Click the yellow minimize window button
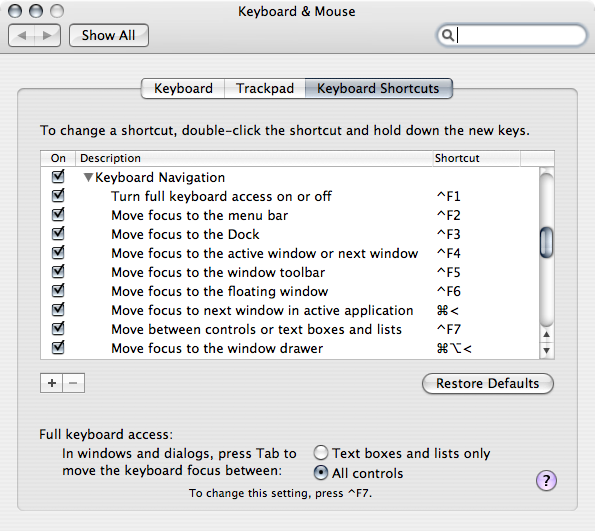The width and height of the screenshot is (595, 531). (36, 11)
